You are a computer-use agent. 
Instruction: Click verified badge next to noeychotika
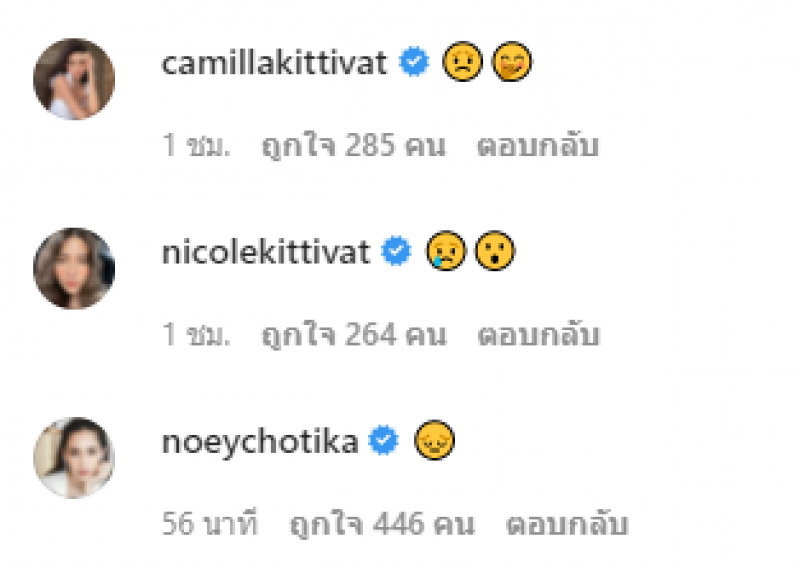[384, 440]
